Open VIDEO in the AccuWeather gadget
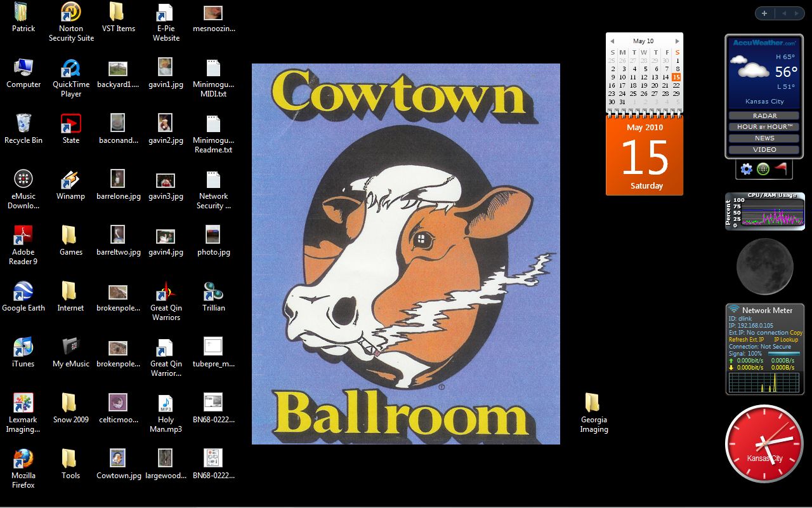This screenshot has height=508, width=812. click(x=764, y=150)
